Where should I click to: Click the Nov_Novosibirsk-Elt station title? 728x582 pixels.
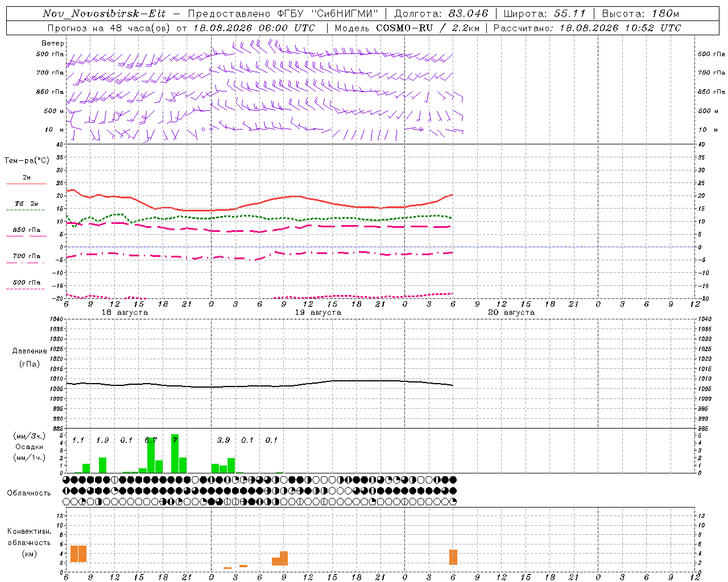(104, 14)
